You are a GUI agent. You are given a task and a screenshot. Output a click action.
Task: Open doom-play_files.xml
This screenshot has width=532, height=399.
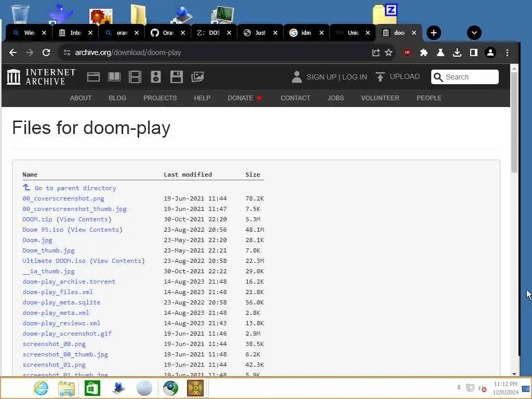tap(58, 292)
